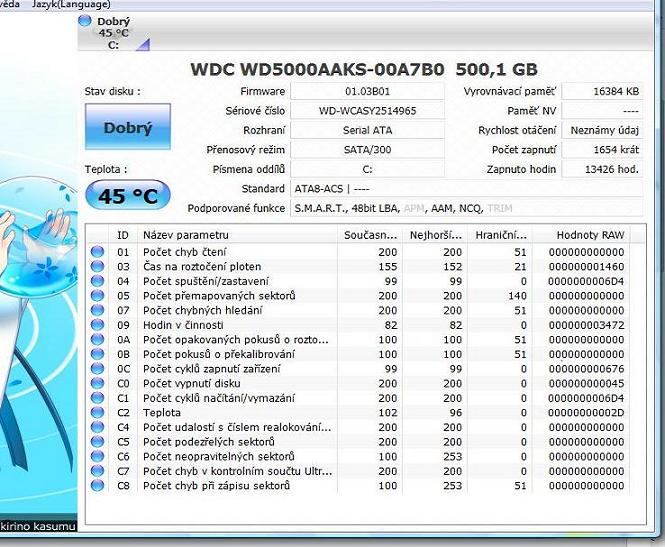Click the Firmware value field 01.03B01
This screenshot has height=547, width=665.
coord(367,91)
